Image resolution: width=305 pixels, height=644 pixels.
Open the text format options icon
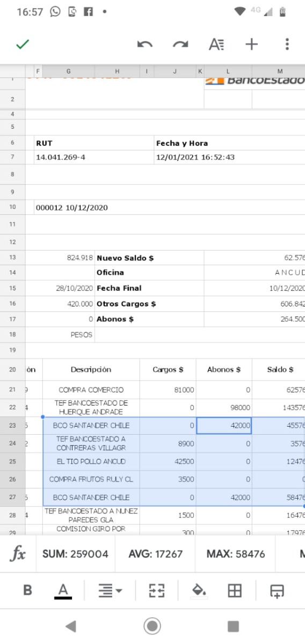coord(216,45)
